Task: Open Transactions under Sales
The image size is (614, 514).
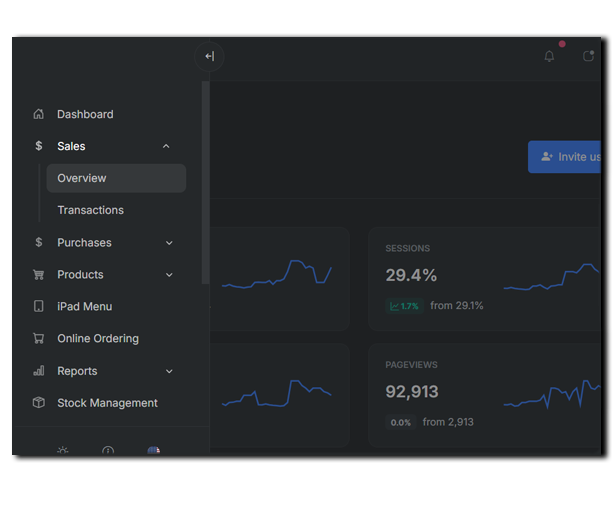Action: (x=91, y=210)
